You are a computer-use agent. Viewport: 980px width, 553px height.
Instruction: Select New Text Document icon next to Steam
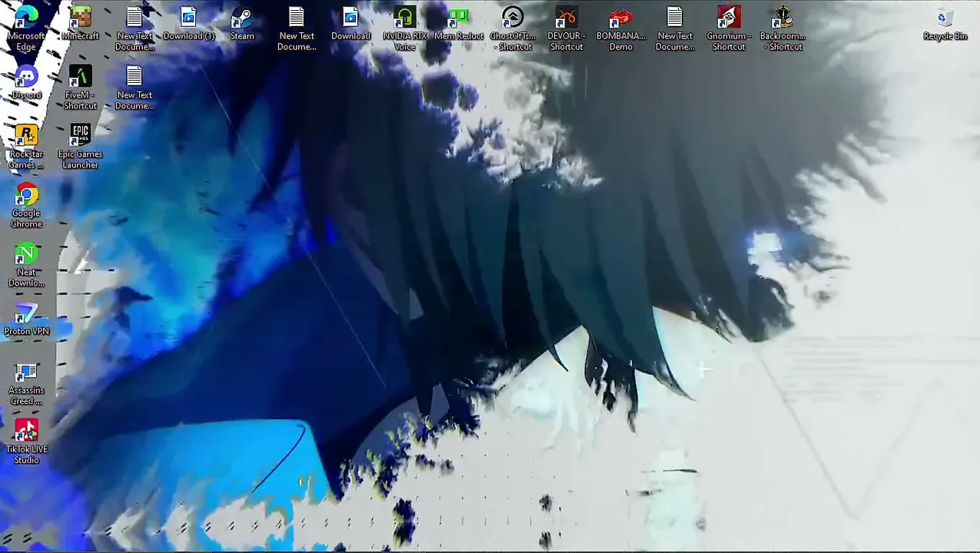point(297,28)
